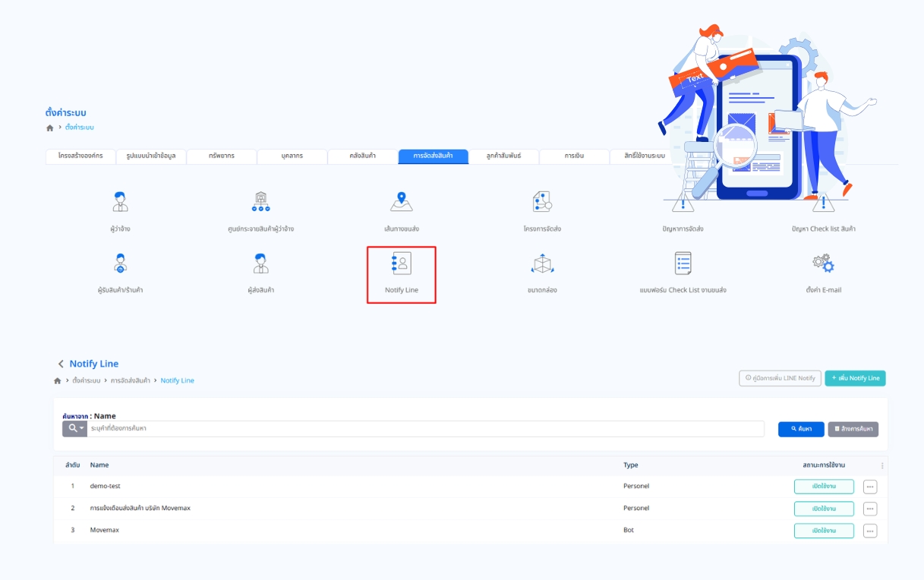The height and width of the screenshot is (580, 924).
Task: Open the more options menu for demo-test
Action: point(869,487)
